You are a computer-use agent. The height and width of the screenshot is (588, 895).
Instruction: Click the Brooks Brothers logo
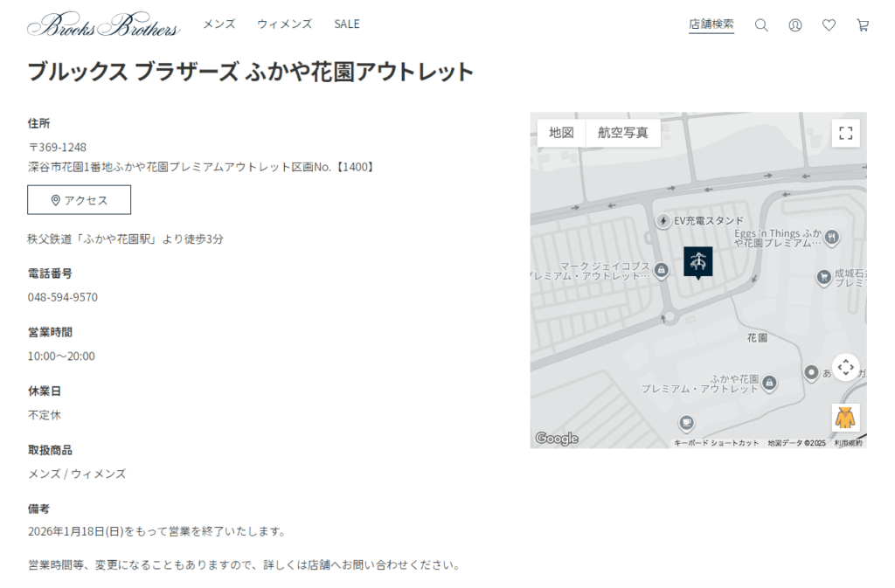coord(103,25)
